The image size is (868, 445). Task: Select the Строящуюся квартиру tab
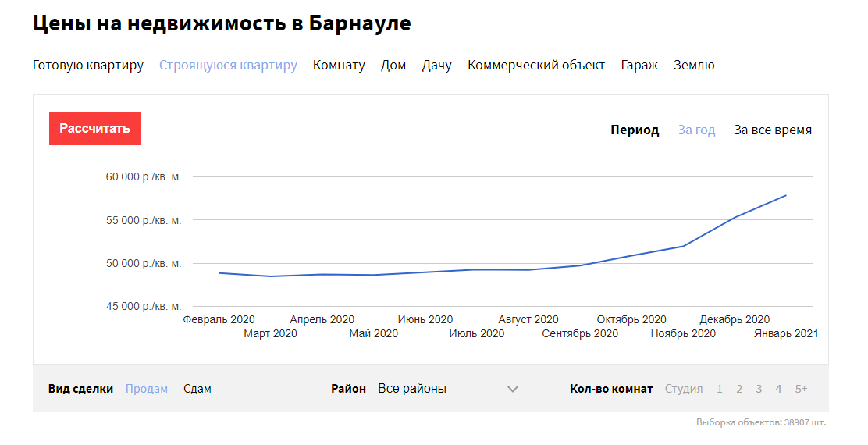pyautogui.click(x=228, y=66)
